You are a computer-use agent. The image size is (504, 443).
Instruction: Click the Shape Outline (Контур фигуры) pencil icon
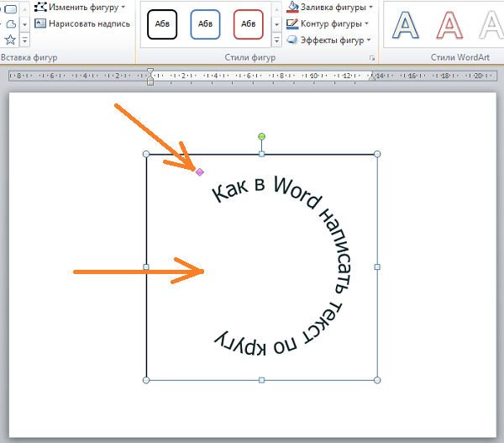(x=292, y=24)
